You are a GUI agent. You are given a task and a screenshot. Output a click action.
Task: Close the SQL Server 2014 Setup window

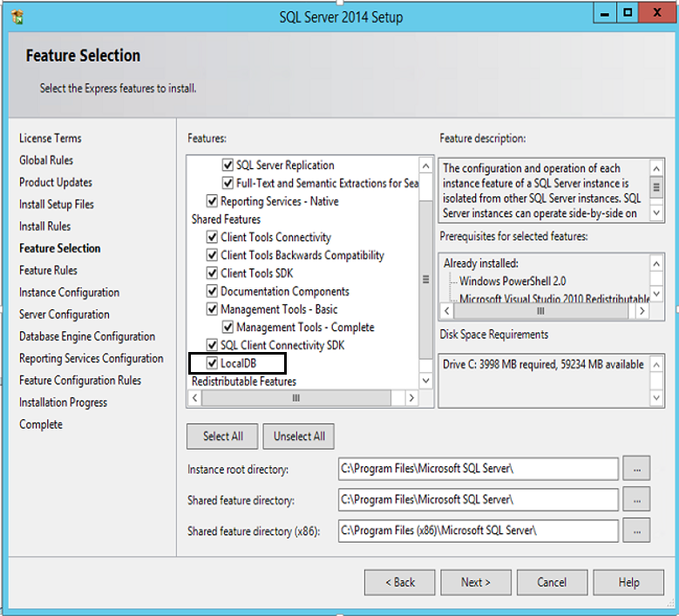click(657, 13)
